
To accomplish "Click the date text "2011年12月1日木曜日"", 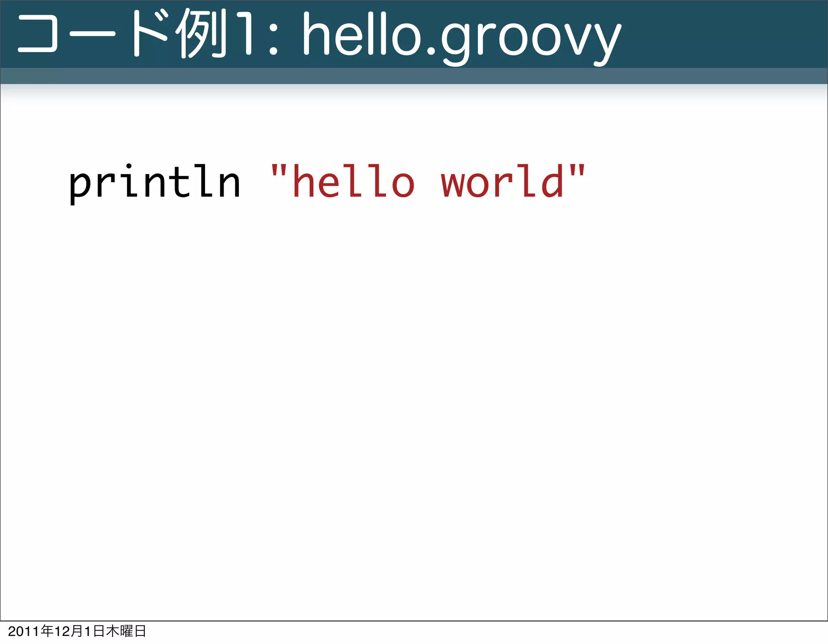I will tap(77, 631).
